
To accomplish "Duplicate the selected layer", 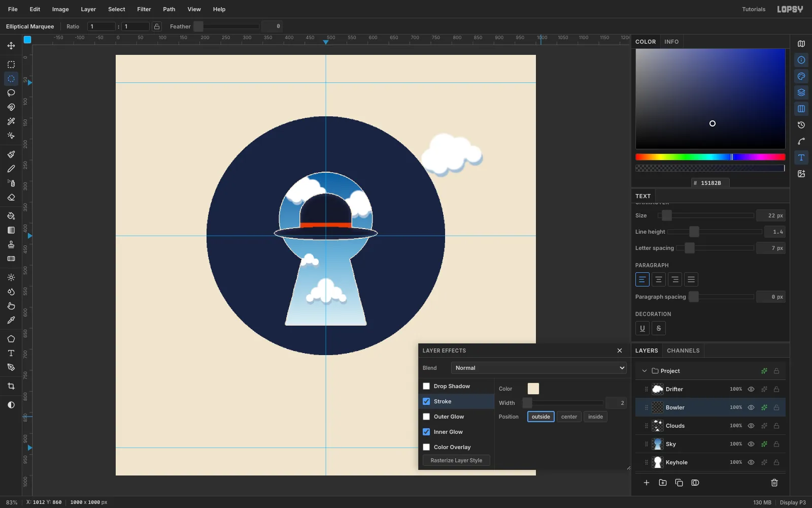I will click(x=679, y=483).
